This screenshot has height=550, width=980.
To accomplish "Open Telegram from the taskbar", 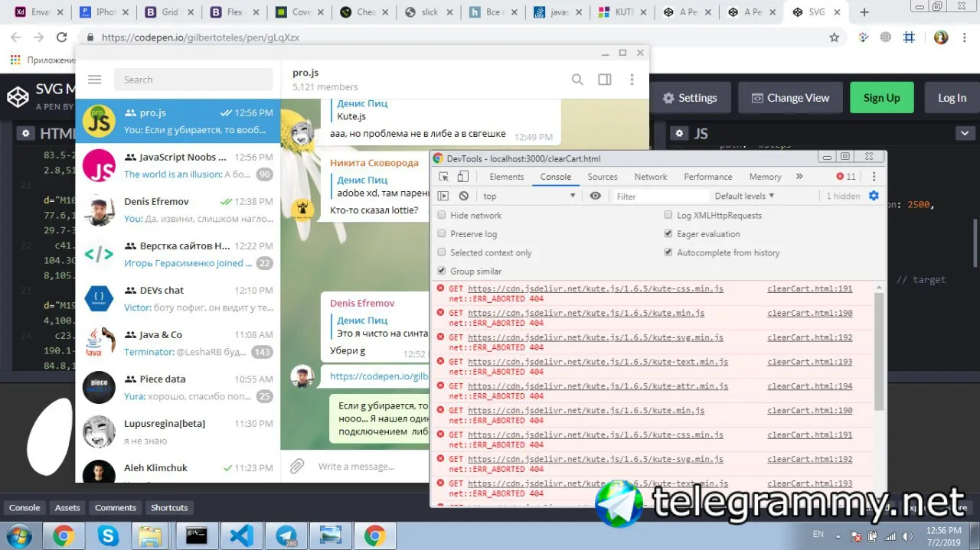I will [x=286, y=535].
